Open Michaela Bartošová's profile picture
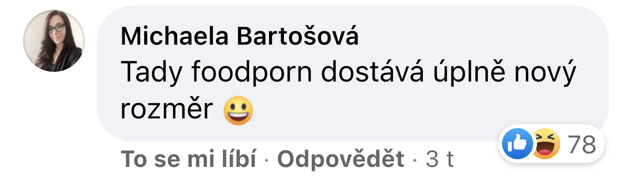Image resolution: width=644 pixels, height=176 pixels. tap(54, 41)
